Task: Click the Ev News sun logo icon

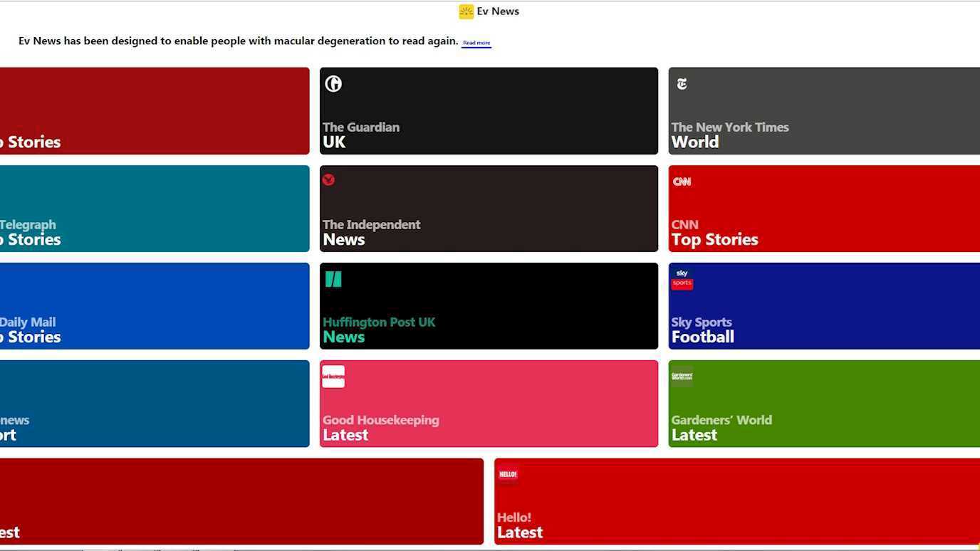Action: (x=466, y=11)
